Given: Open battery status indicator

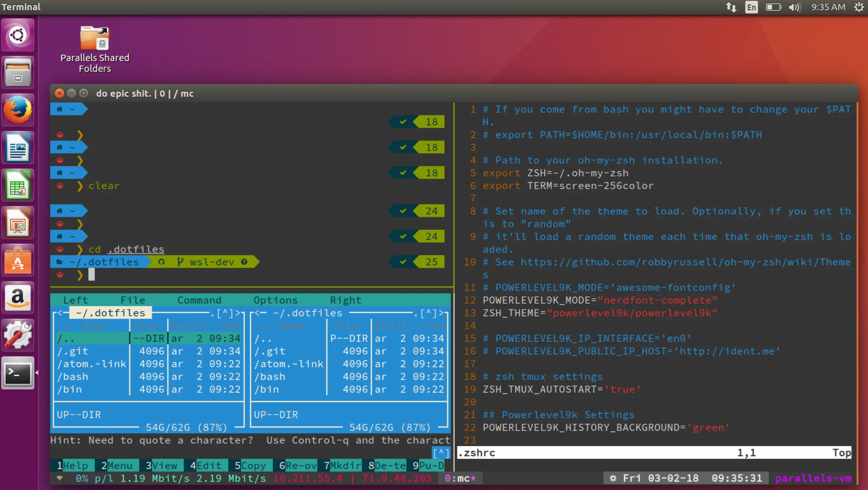Looking at the screenshot, I should [773, 7].
